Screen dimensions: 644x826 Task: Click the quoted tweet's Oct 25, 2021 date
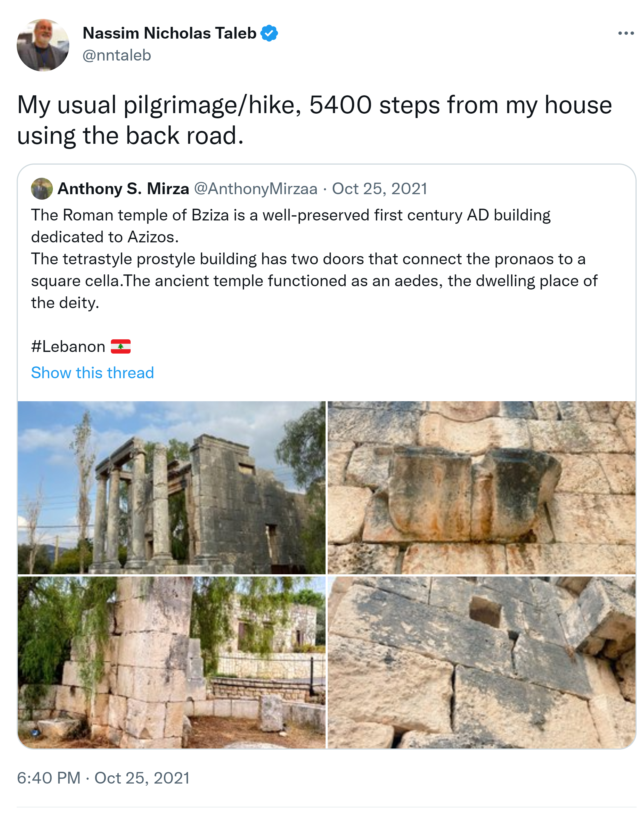coord(380,188)
